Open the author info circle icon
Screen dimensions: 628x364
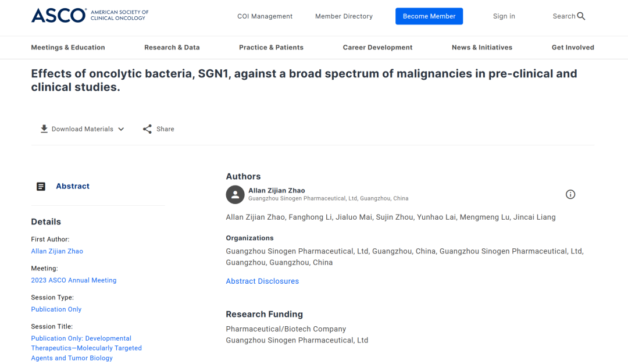click(x=570, y=194)
